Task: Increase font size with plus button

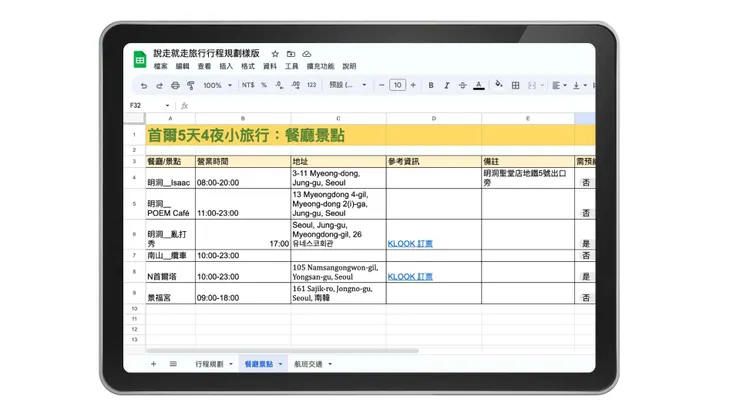Action: [x=413, y=85]
